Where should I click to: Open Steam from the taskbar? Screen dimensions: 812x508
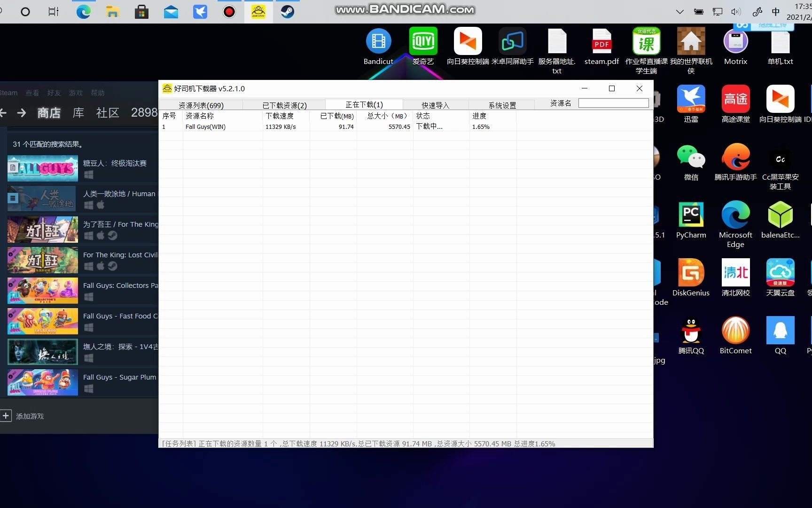pos(288,11)
